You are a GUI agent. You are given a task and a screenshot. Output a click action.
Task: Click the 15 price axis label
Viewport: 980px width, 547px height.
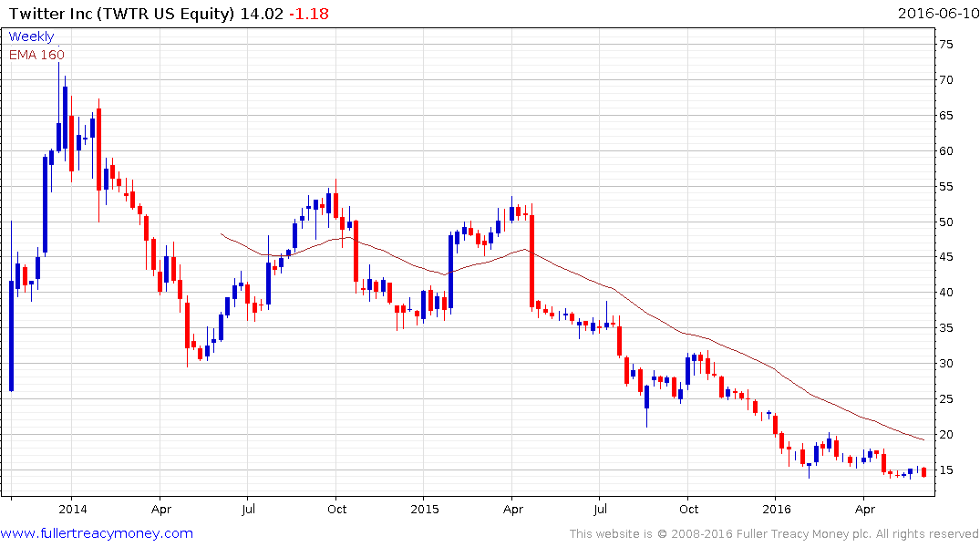pos(945,470)
